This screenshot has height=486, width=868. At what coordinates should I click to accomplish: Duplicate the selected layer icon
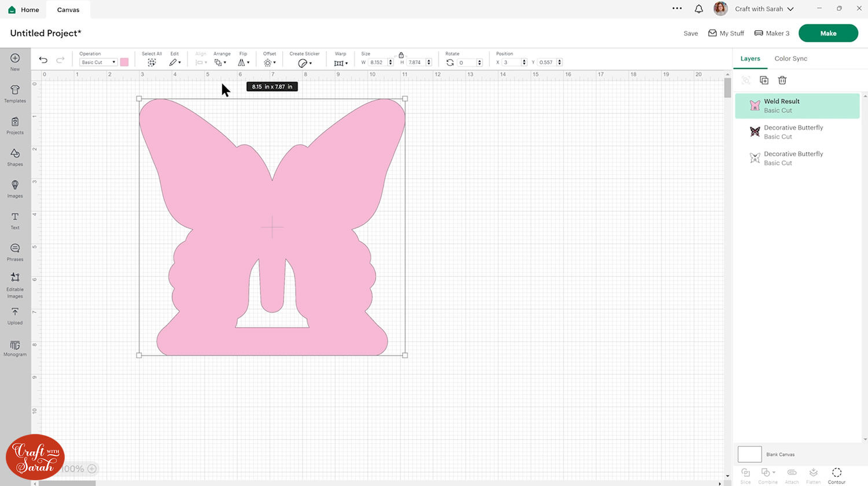pyautogui.click(x=764, y=80)
